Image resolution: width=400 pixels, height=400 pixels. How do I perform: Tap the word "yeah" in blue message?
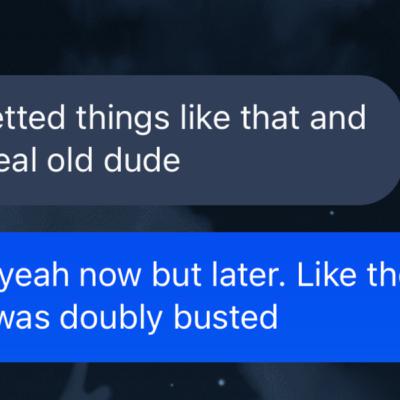click(34, 277)
